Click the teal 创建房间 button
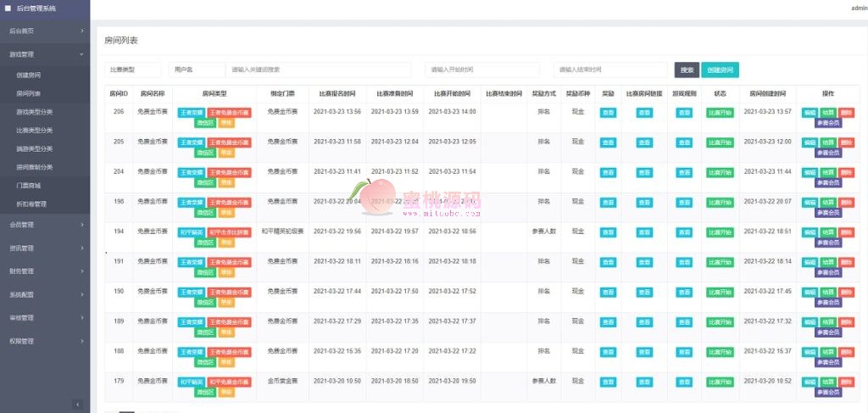 pyautogui.click(x=720, y=70)
